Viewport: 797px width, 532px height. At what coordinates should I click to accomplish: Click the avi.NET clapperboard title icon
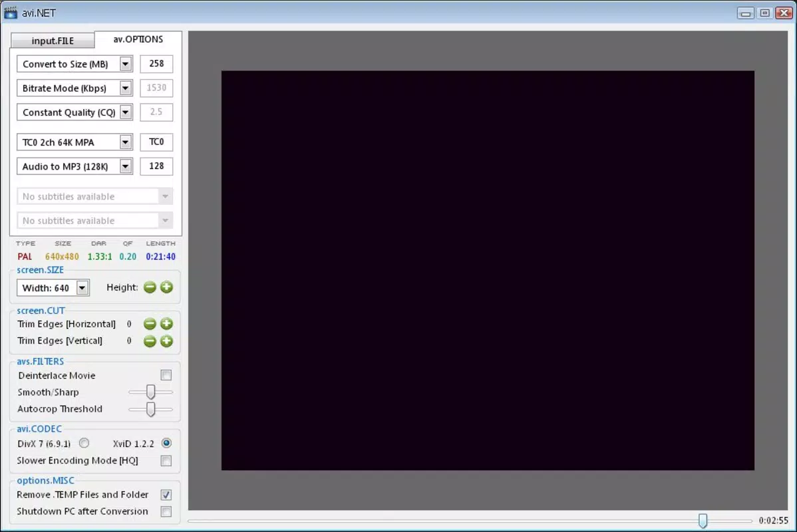(10, 13)
